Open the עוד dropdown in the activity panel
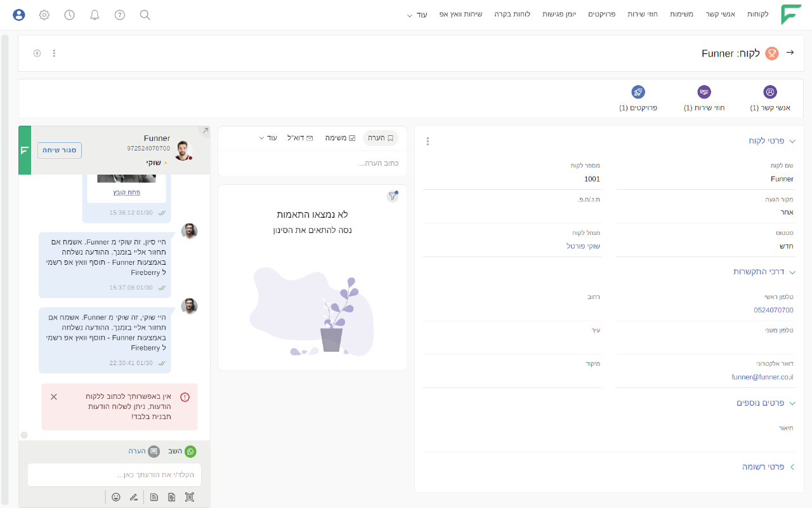This screenshot has width=812, height=508. pyautogui.click(x=267, y=138)
